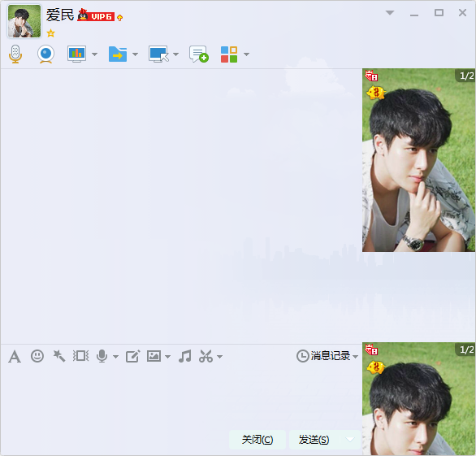Click the magic wand emoticon icon
476x456 pixels.
(59, 356)
